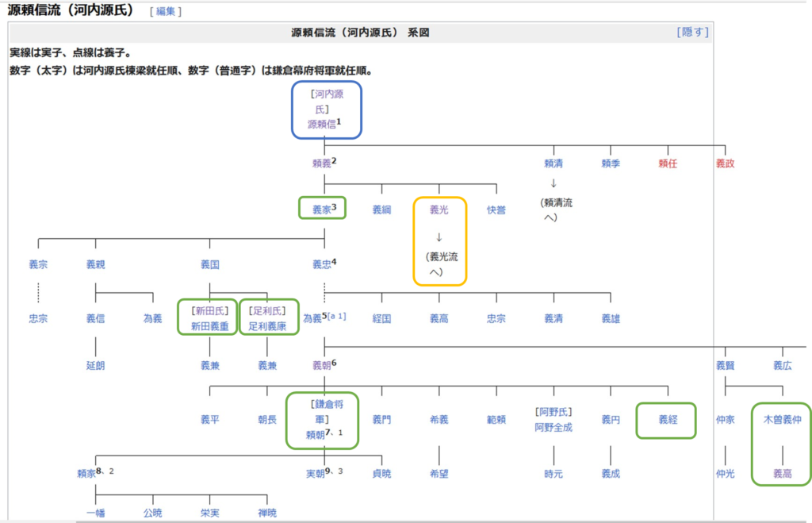Follow the 頼義 link
The width and height of the screenshot is (812, 523).
click(322, 163)
